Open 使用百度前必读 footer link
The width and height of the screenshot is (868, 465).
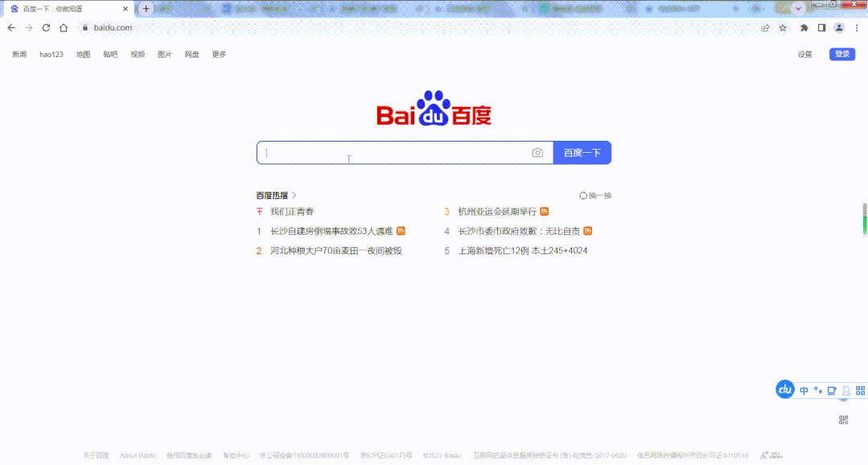189,455
